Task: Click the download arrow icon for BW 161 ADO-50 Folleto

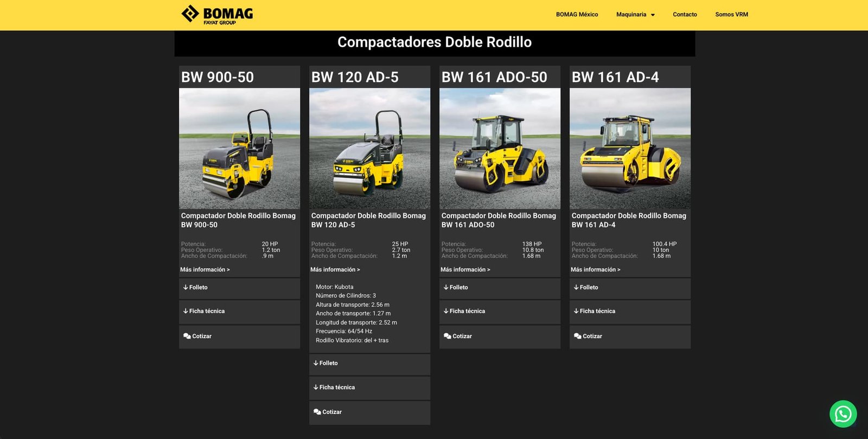Action: pyautogui.click(x=446, y=287)
